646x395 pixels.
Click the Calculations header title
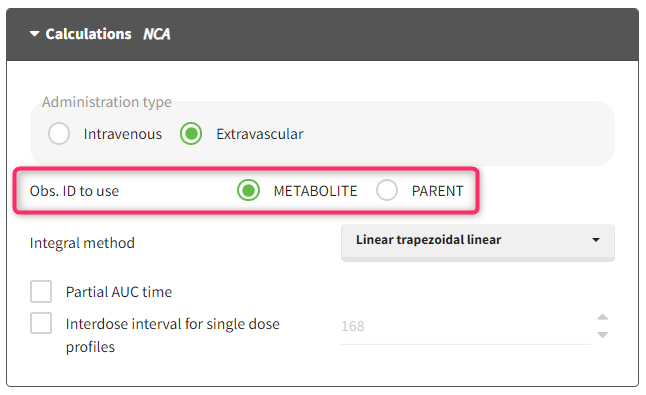(88, 34)
